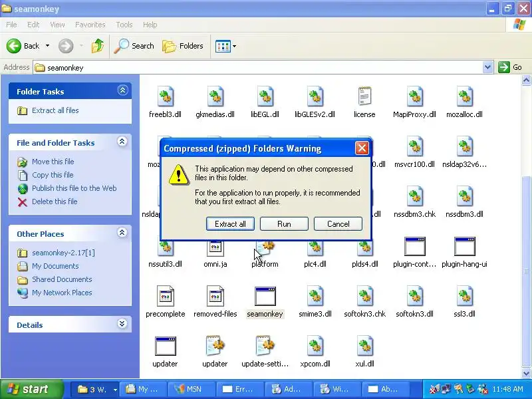Viewport: 532px width, 399px height.
Task: Click the Search toolbar button
Action: (x=134, y=46)
